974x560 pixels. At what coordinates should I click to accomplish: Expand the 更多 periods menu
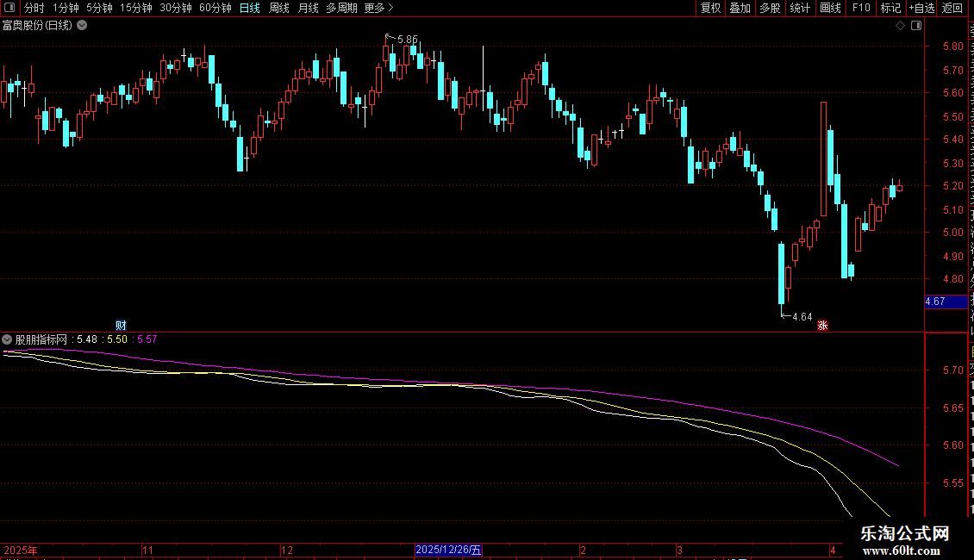pyautogui.click(x=379, y=8)
